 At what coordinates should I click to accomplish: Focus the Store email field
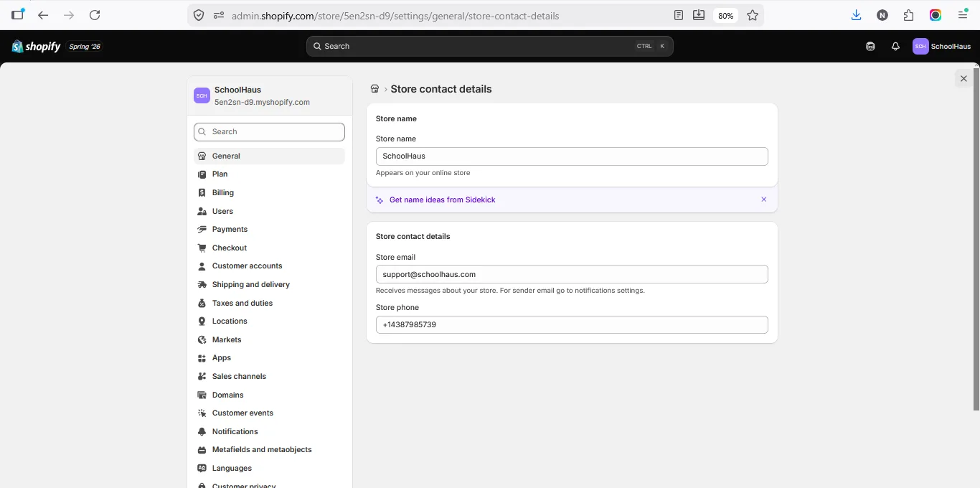point(572,274)
